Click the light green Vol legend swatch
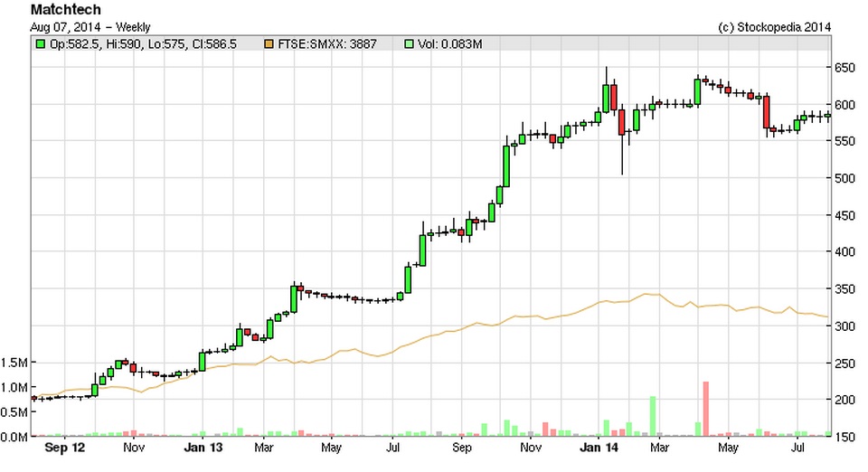Screen dimensions: 868x472 coord(409,43)
